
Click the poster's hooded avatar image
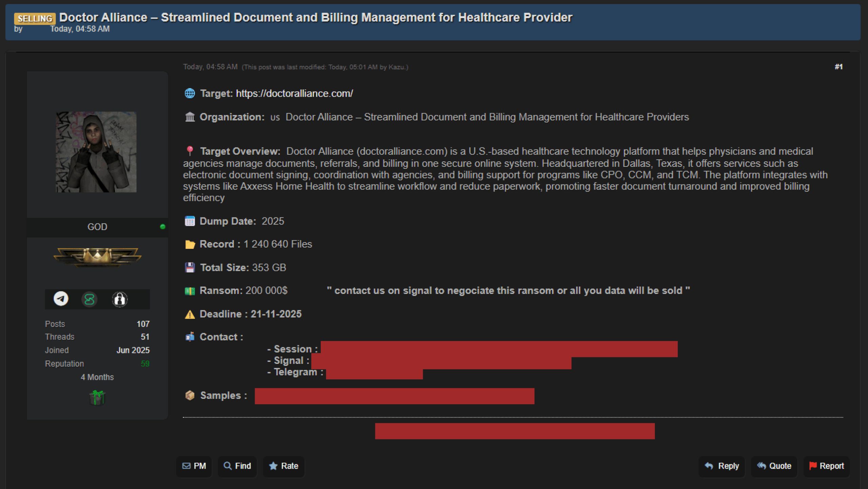pos(96,152)
